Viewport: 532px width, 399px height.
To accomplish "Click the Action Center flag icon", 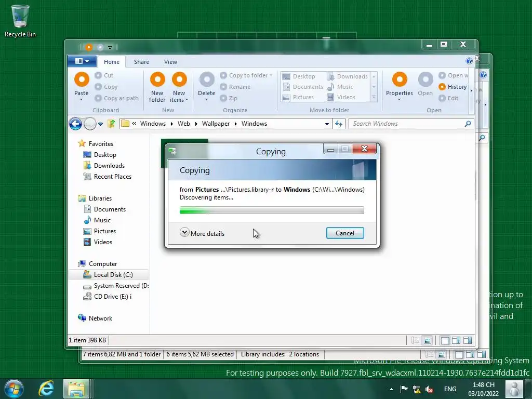I will pyautogui.click(x=404, y=389).
